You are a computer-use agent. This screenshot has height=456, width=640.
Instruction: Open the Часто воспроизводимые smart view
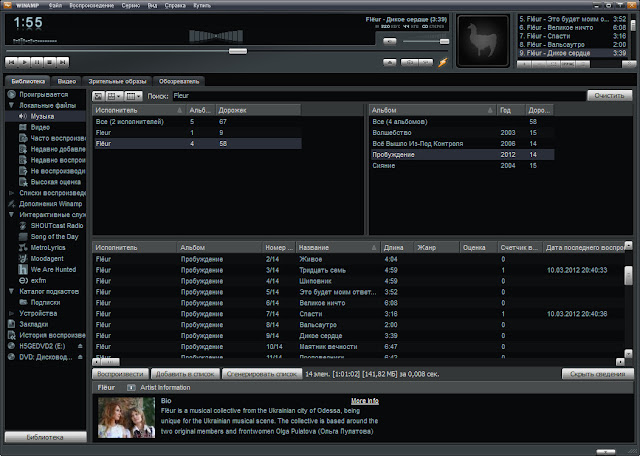(52, 138)
